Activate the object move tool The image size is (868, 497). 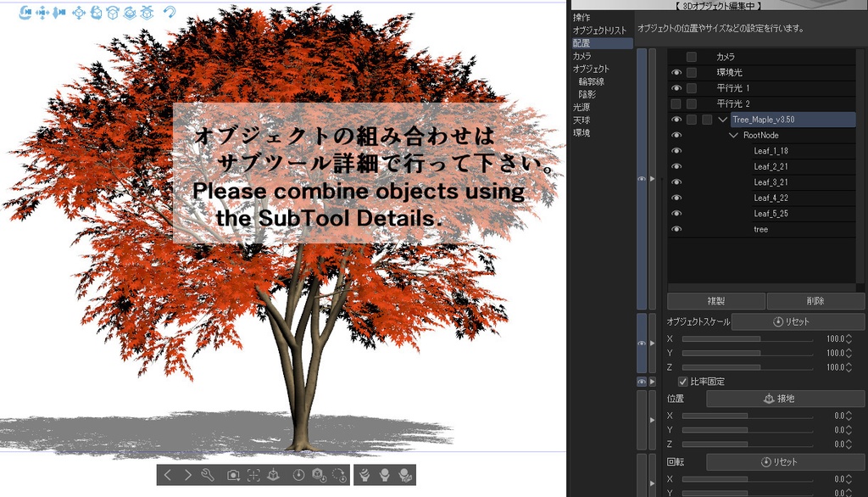click(x=81, y=13)
